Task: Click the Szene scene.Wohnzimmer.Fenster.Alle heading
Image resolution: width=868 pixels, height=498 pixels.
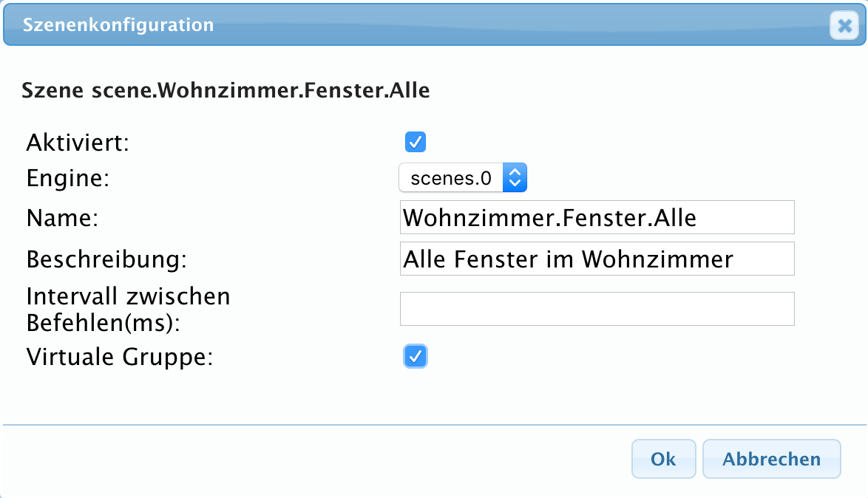Action: pos(226,92)
